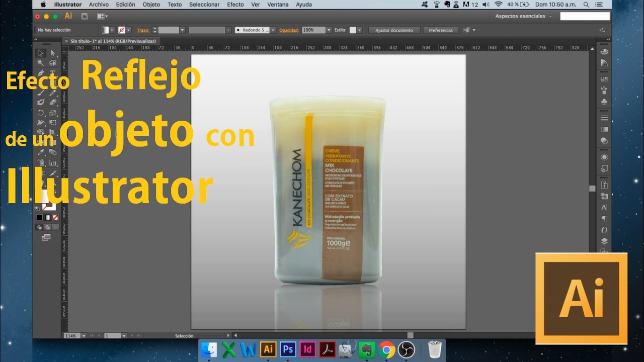Image resolution: width=644 pixels, height=362 pixels.
Task: Open the Swatches panel icon
Action: click(x=604, y=79)
